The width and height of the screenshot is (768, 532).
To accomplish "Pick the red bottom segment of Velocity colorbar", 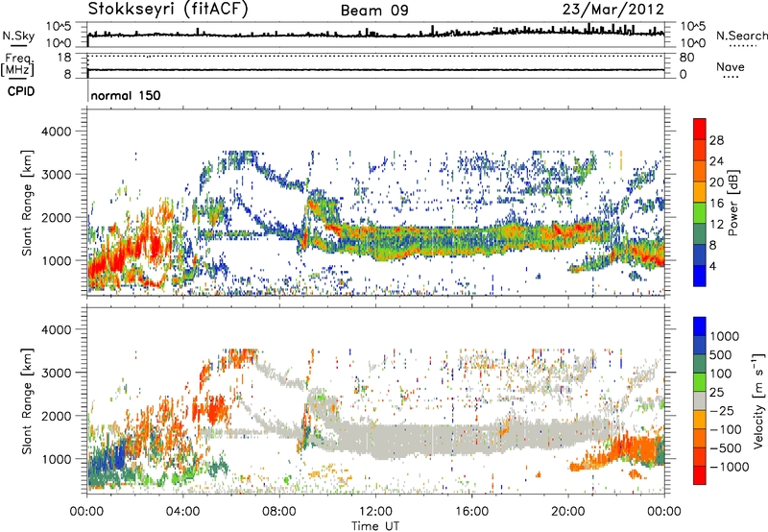I will [700, 475].
